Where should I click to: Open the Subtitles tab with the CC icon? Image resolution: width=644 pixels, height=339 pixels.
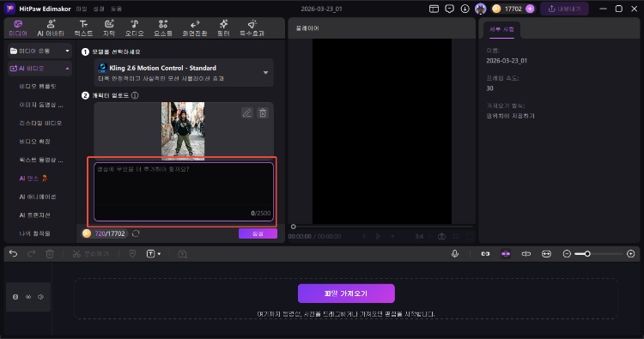pos(109,28)
